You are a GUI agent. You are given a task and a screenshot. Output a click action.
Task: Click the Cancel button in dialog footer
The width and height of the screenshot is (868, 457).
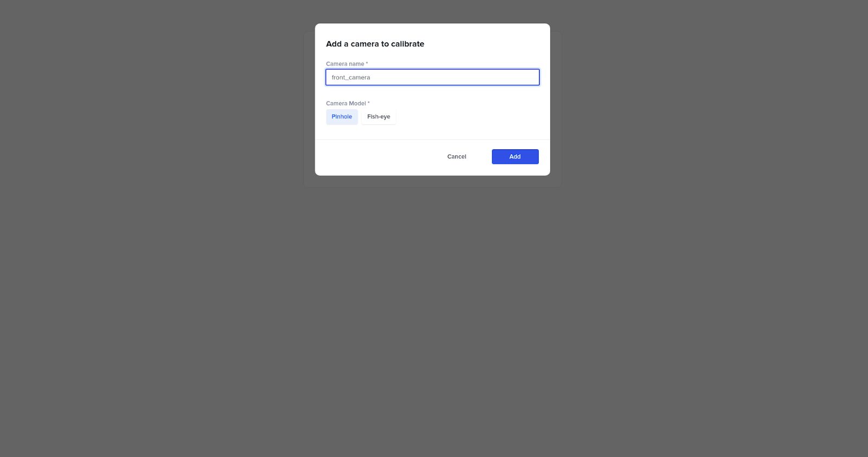[x=457, y=156]
